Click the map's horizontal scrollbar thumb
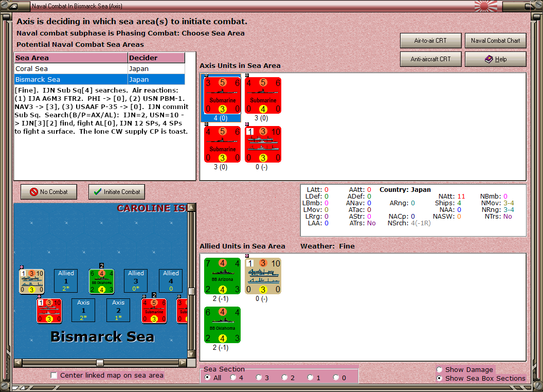Image resolution: width=543 pixels, height=392 pixels. pos(100,363)
